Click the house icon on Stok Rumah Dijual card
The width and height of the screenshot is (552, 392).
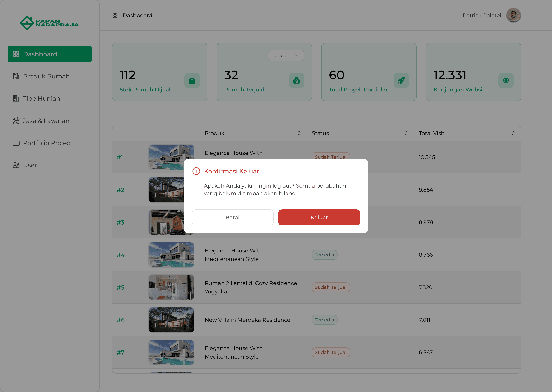(x=192, y=80)
